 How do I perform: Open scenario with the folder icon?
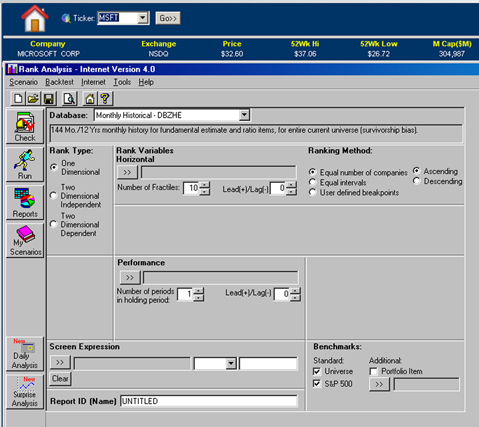[x=33, y=99]
